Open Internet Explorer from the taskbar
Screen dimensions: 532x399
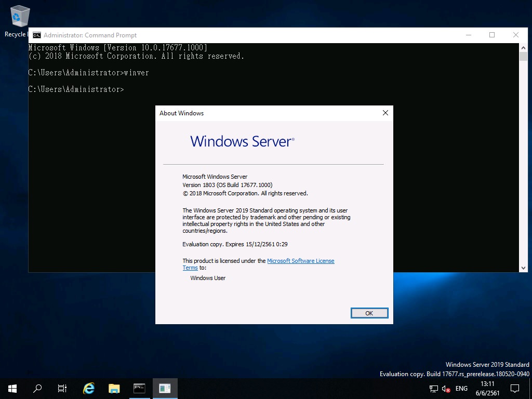click(88, 388)
